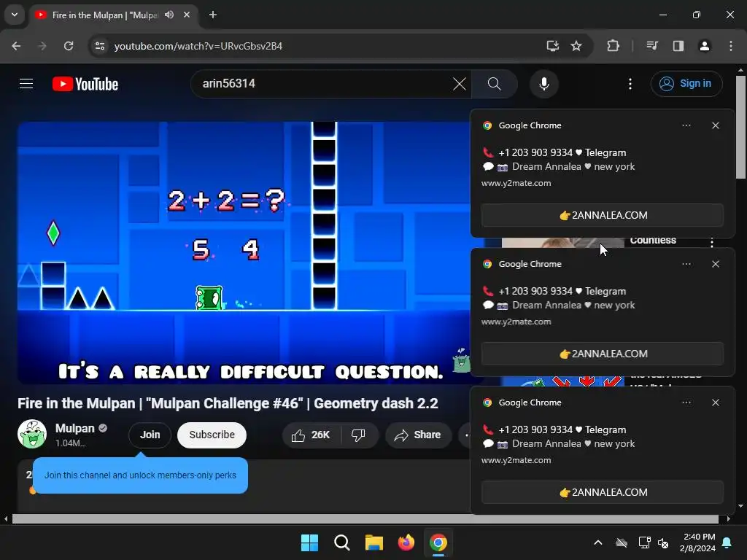Click the page's vertical scrollbar thumb
747x560 pixels.
[741, 127]
